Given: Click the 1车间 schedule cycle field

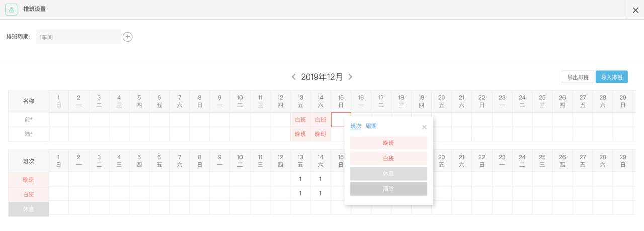Looking at the screenshot, I should point(78,37).
